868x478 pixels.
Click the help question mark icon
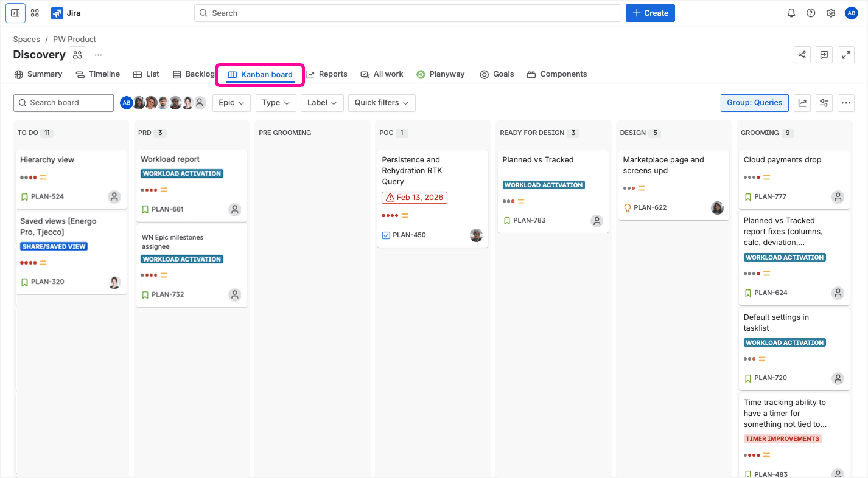pos(811,13)
